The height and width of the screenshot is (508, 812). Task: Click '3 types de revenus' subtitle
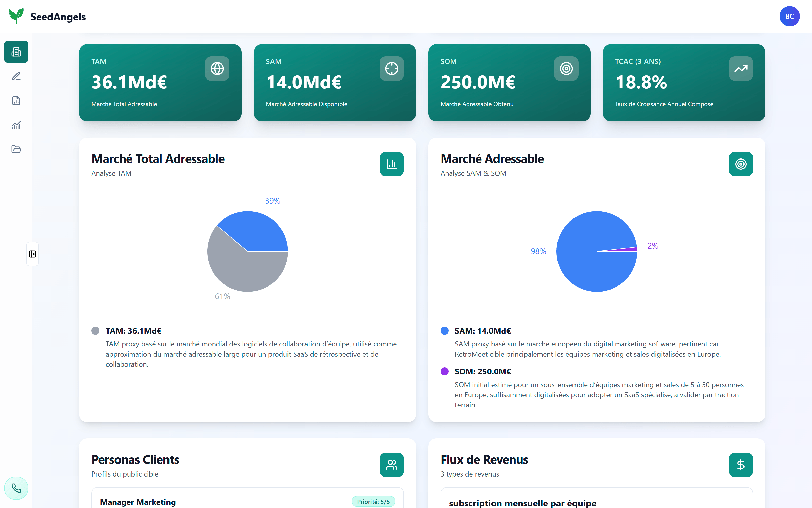point(470,474)
